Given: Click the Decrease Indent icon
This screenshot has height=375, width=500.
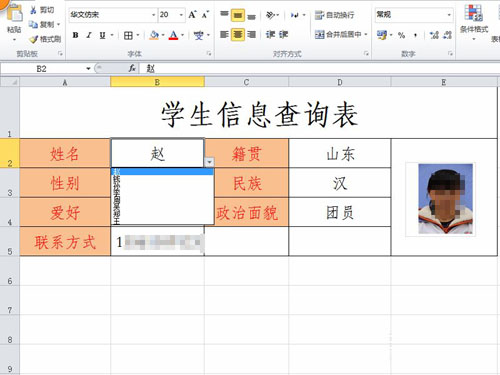Looking at the screenshot, I should [x=270, y=34].
